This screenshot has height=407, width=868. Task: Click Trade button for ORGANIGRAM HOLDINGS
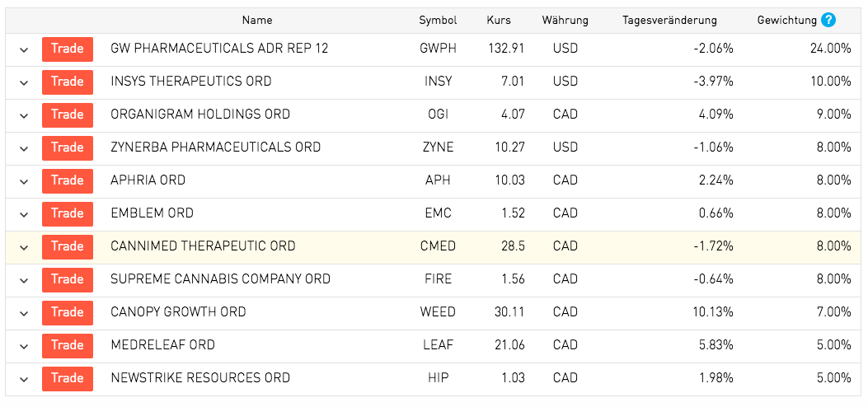point(68,115)
